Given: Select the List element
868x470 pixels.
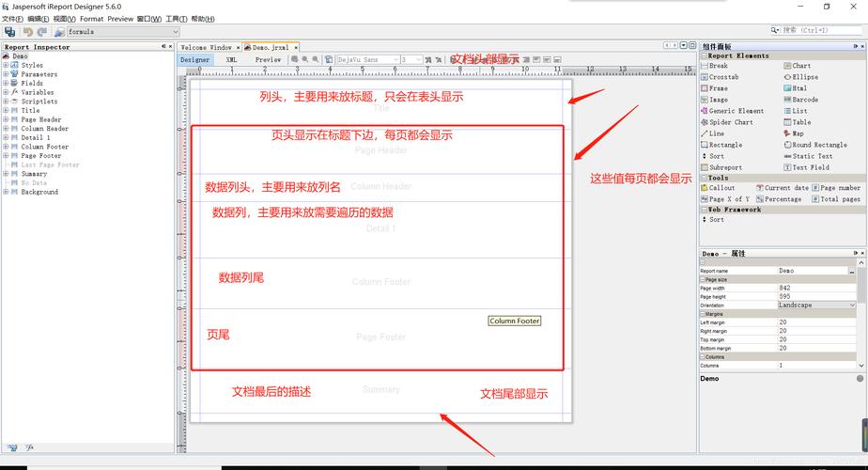Looking at the screenshot, I should tap(796, 111).
